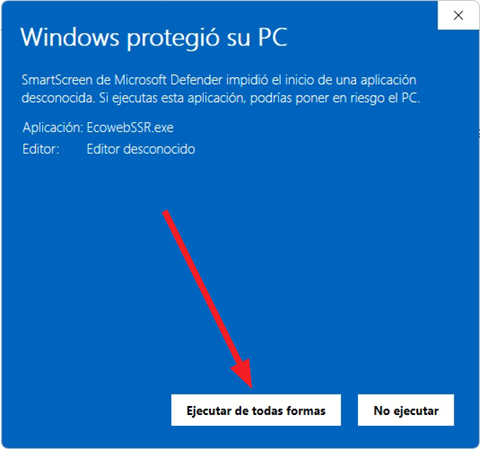Click "Microsoft Defender" in the warning text
Image resolution: width=480 pixels, height=450 pixels.
pyautogui.click(x=168, y=80)
